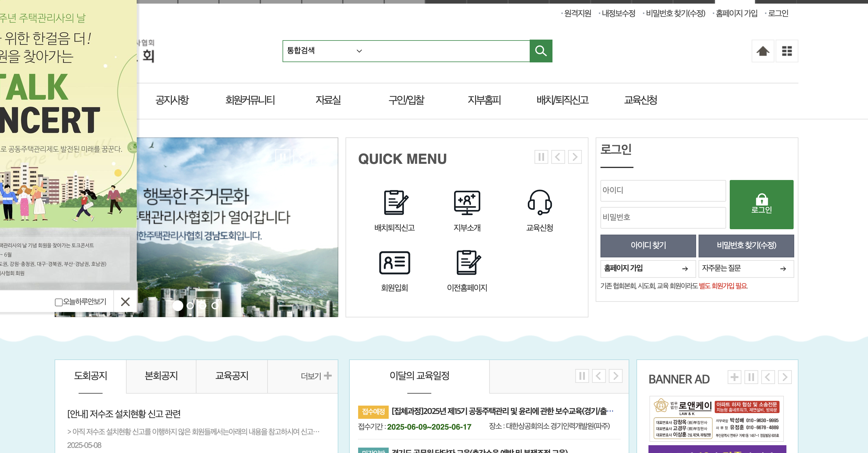This screenshot has width=868, height=453.
Task: Check the 오늘하루안보기 checkbox
Action: (58, 302)
